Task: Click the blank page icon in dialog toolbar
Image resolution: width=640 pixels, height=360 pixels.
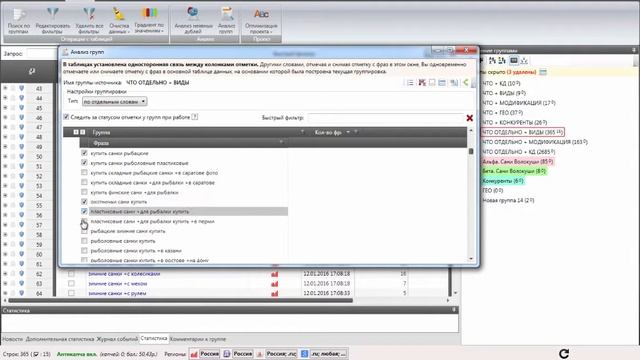Action: (x=432, y=83)
